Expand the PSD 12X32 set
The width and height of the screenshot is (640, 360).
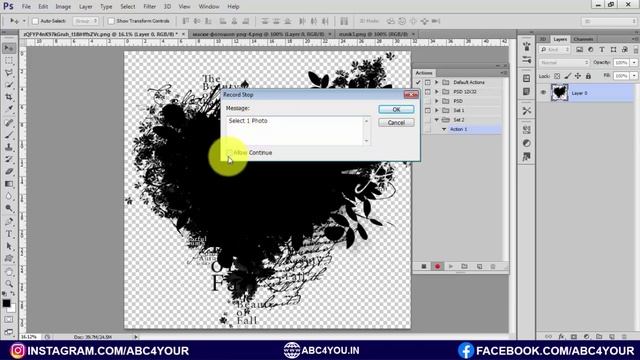pos(437,92)
